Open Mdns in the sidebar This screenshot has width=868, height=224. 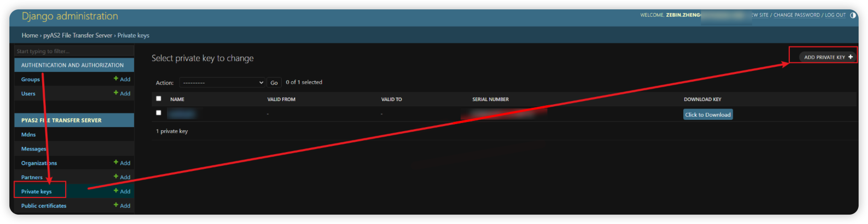(29, 134)
